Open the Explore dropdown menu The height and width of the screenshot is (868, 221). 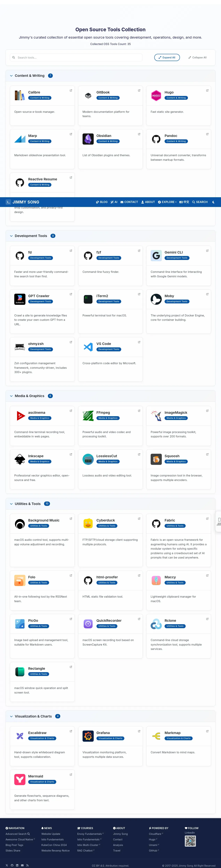coord(167,202)
